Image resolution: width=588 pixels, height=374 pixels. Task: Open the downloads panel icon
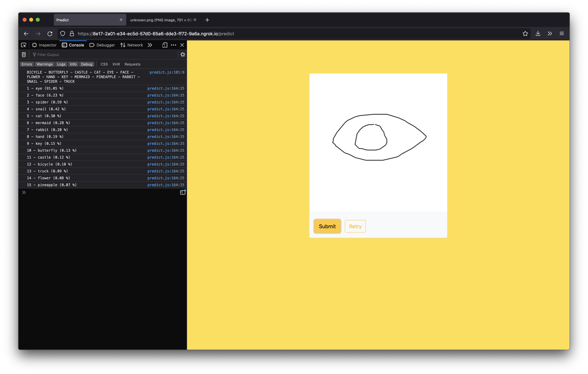(x=538, y=34)
